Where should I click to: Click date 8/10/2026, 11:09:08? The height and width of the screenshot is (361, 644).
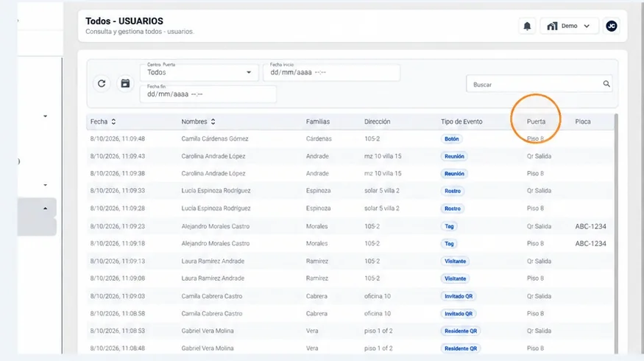click(x=118, y=278)
